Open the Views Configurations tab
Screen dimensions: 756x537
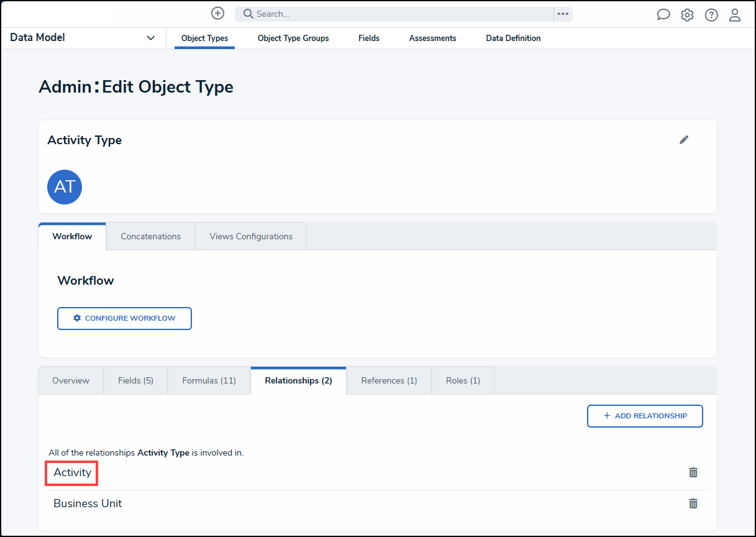[251, 236]
